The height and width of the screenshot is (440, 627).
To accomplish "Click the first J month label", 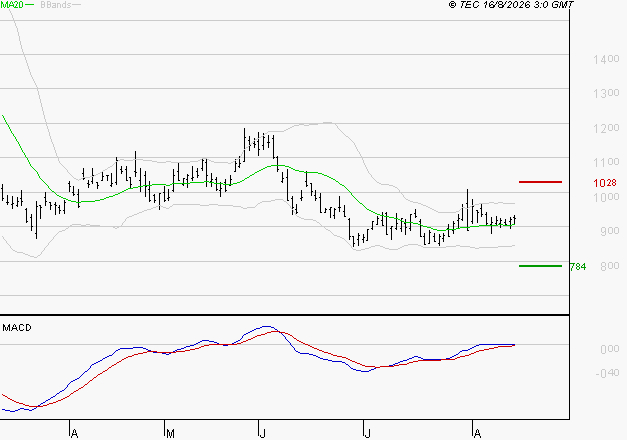I will click(x=262, y=433).
